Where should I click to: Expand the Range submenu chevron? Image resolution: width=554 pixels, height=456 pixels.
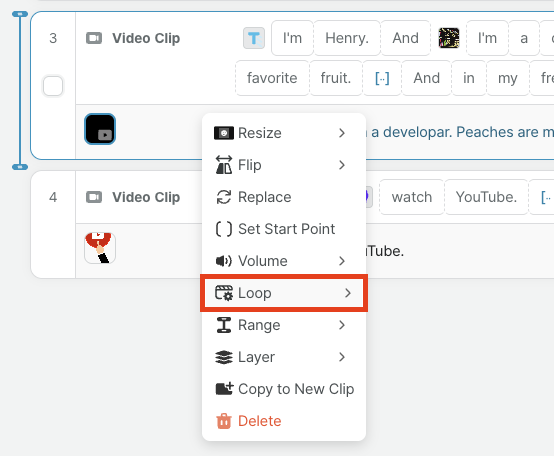pyautogui.click(x=341, y=325)
